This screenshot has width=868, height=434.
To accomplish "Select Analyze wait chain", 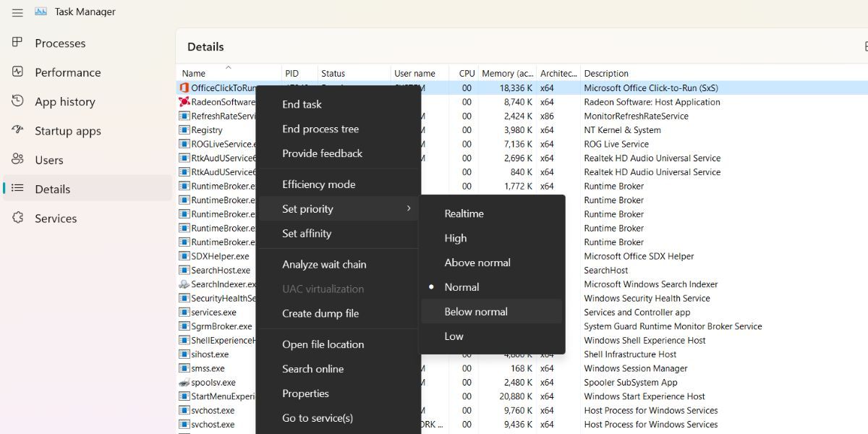I will [338, 265].
